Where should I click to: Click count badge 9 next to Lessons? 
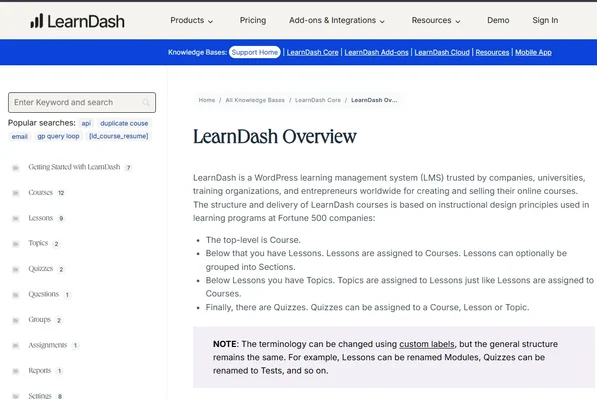[x=61, y=219]
